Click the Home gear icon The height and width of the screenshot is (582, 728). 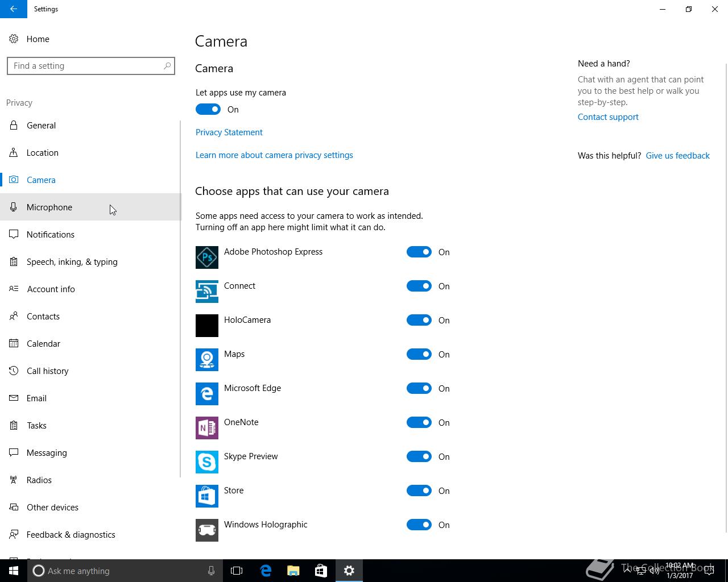click(x=14, y=39)
